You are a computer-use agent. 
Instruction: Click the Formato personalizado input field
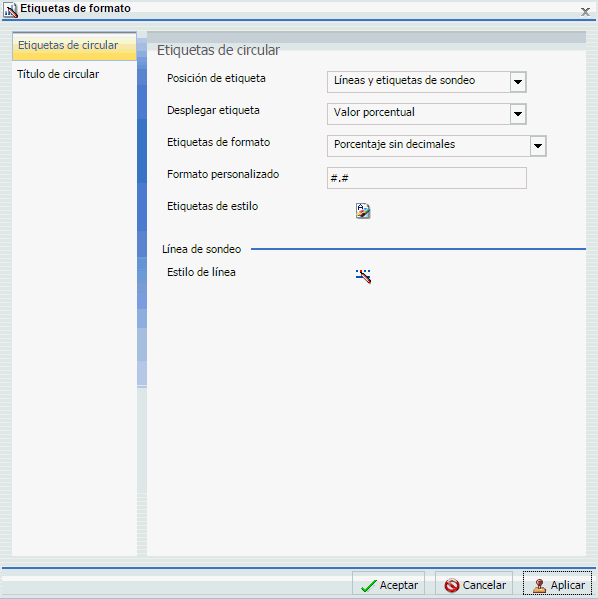[427, 178]
